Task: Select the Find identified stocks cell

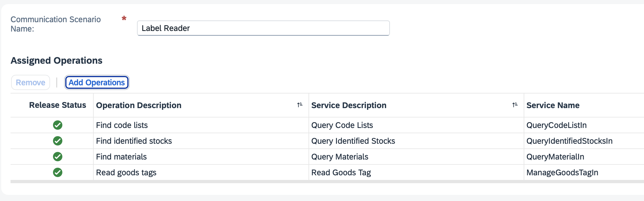Action: coord(134,141)
